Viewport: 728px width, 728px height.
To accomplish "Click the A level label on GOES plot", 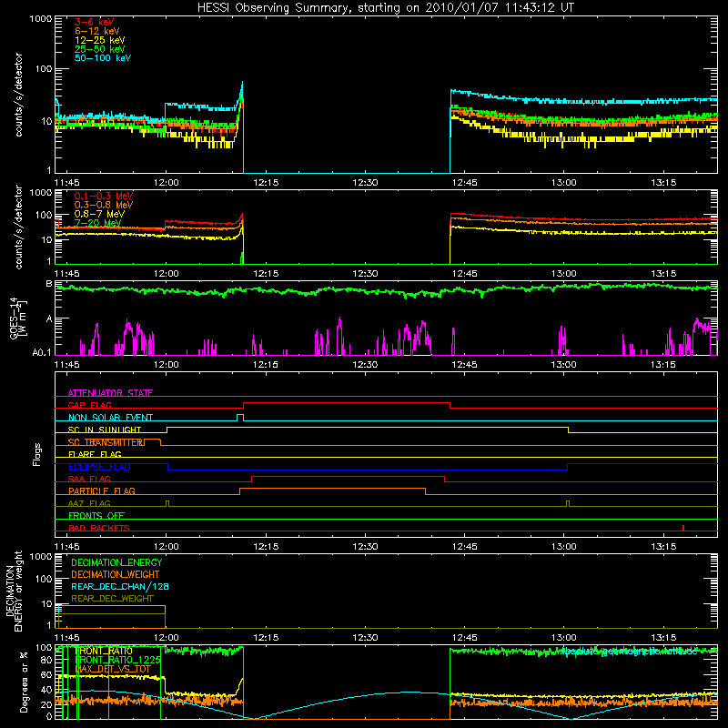I will 49,319.
